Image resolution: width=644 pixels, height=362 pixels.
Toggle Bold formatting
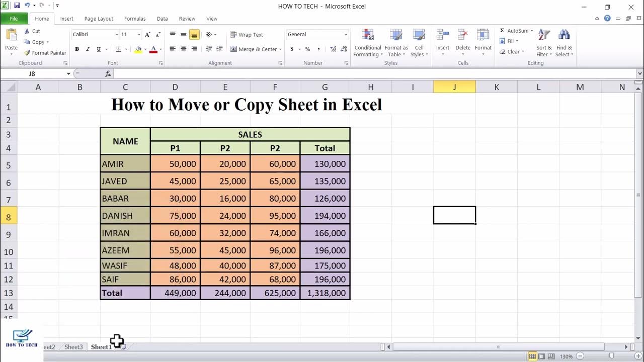point(77,49)
